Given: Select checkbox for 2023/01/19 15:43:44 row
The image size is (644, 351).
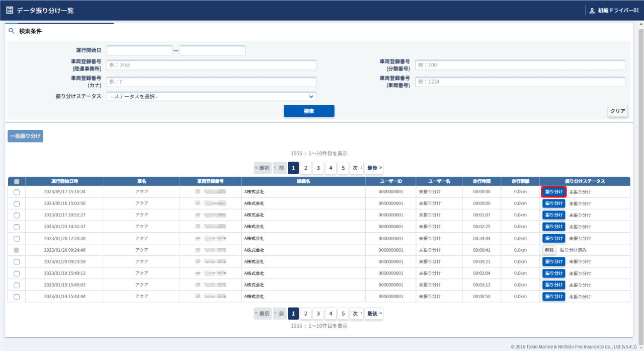Looking at the screenshot, I should (17, 297).
